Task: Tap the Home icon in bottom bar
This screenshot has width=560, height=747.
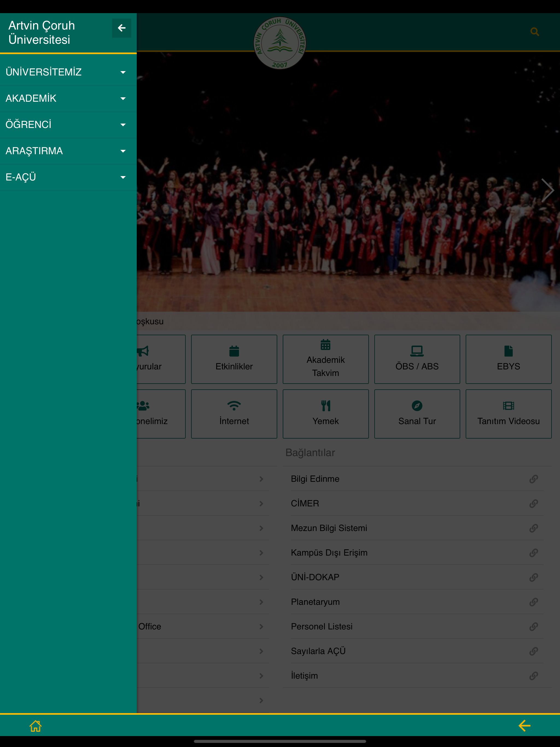Action: click(36, 726)
